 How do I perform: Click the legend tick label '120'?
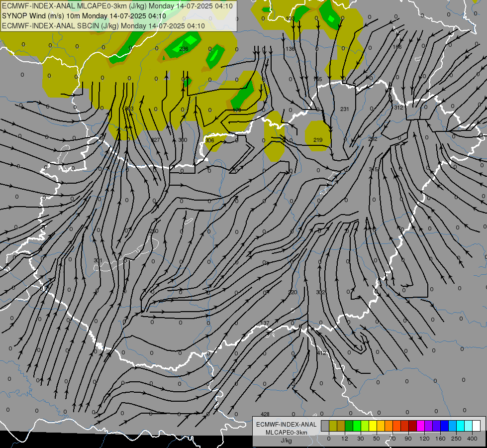pyautogui.click(x=424, y=439)
